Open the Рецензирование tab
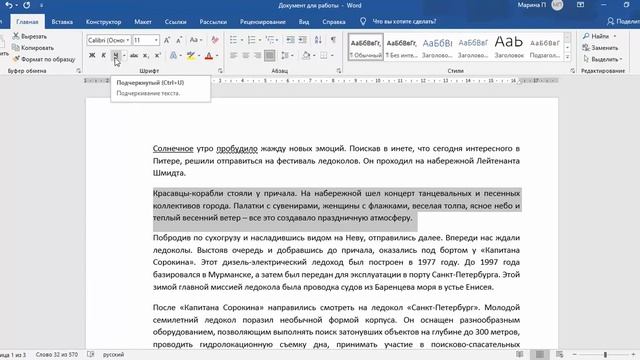The height and width of the screenshot is (360, 640). click(262, 22)
